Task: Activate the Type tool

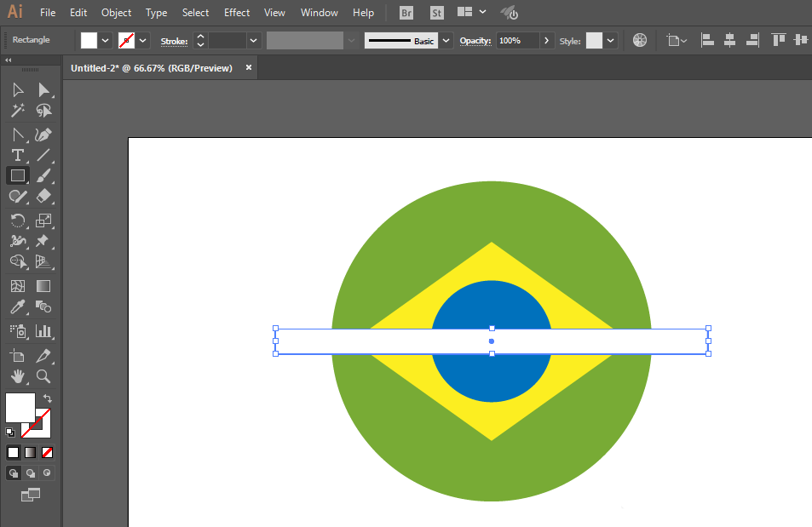Action: [x=18, y=155]
